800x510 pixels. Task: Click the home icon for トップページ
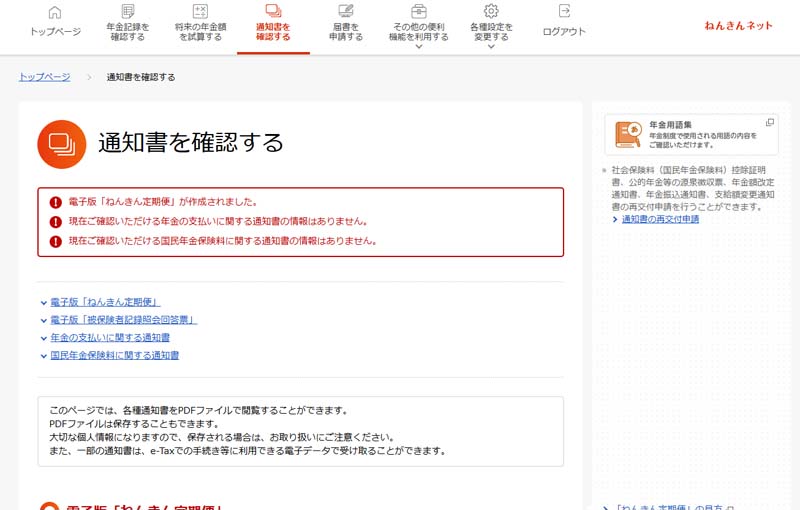click(55, 12)
